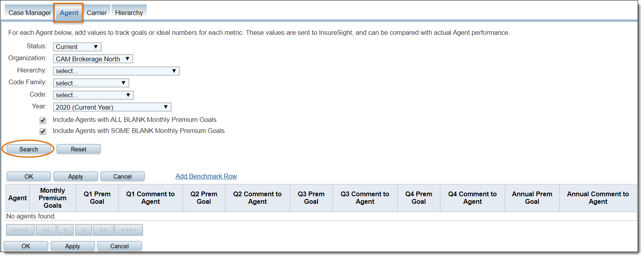Jump to the last page of results
Viewport: 644px width, 258px height.
pos(128,230)
